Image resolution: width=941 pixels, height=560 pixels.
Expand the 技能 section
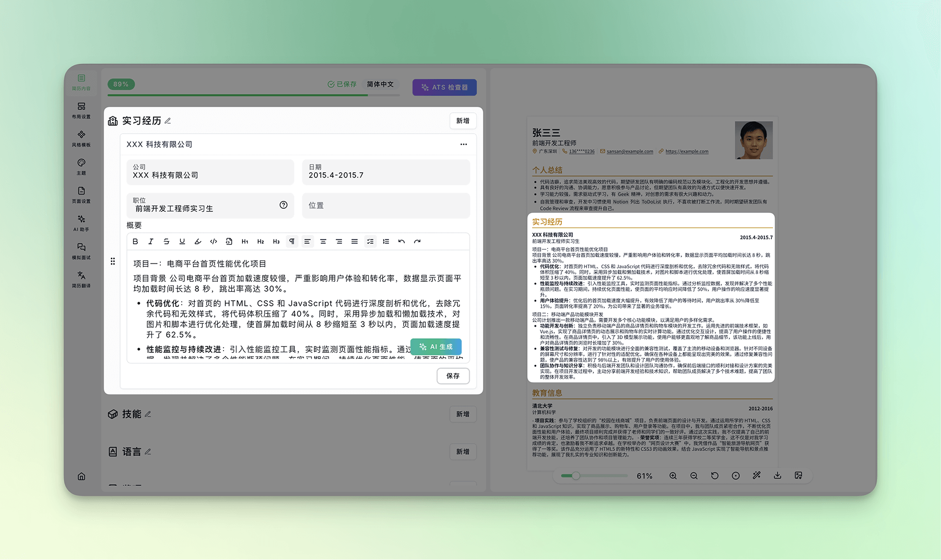point(132,414)
